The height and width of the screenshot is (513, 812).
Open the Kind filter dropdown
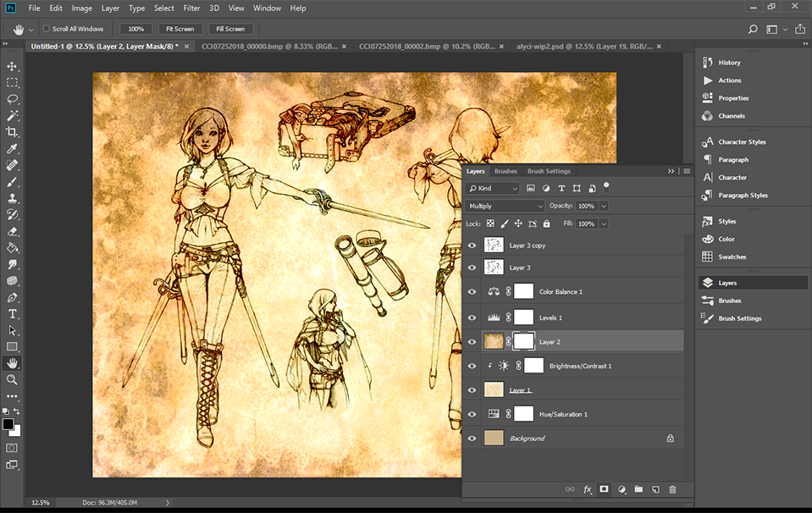tap(493, 188)
